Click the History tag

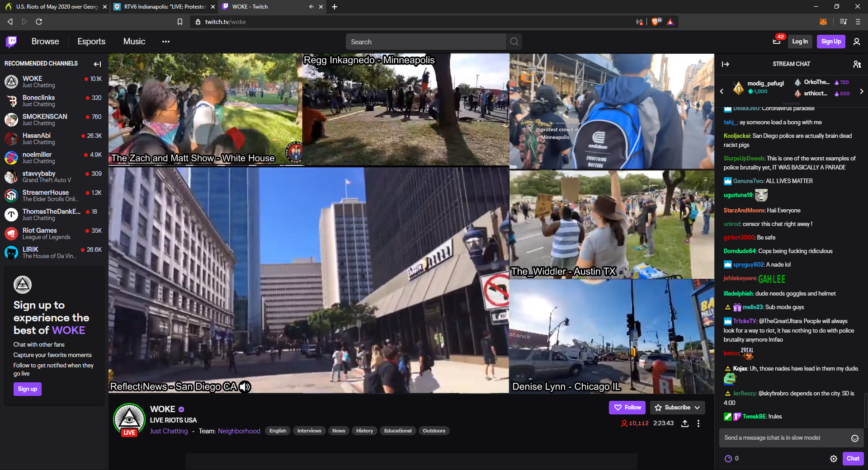364,431
